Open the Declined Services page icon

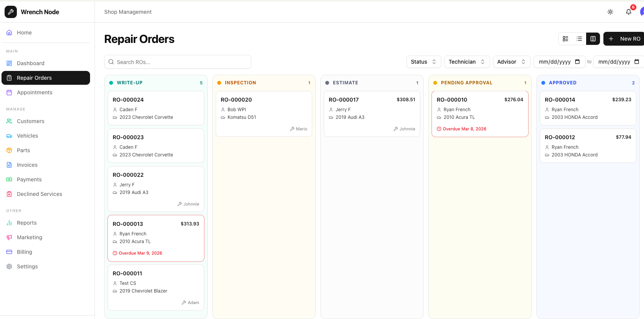9,194
